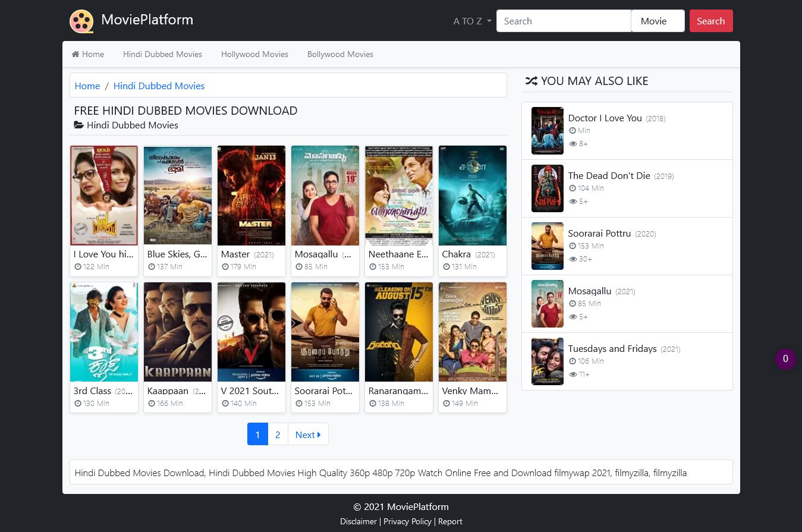Click Soorarai Pottru sidebar thumbnail
The width and height of the screenshot is (802, 532).
pyautogui.click(x=548, y=246)
